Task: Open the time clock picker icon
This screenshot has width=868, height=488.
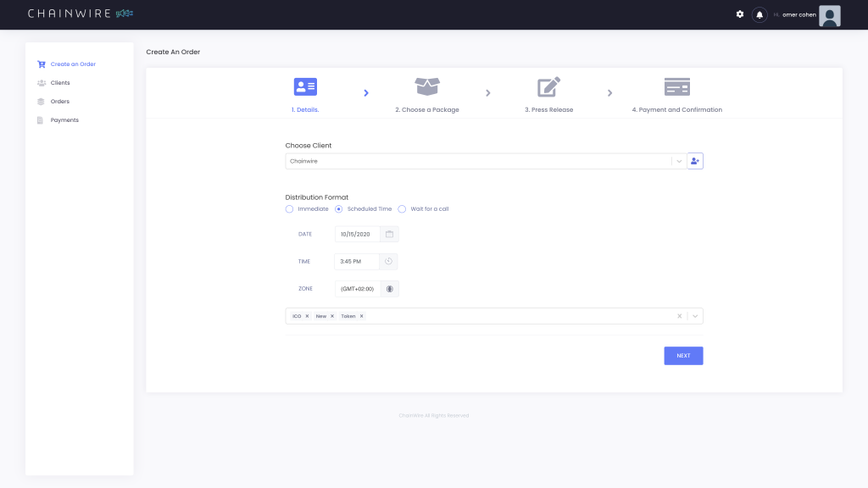Action: tap(388, 261)
